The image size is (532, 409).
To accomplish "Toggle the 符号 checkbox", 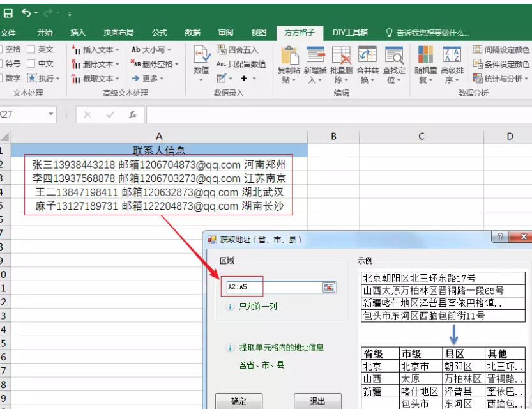I will (x=1, y=64).
